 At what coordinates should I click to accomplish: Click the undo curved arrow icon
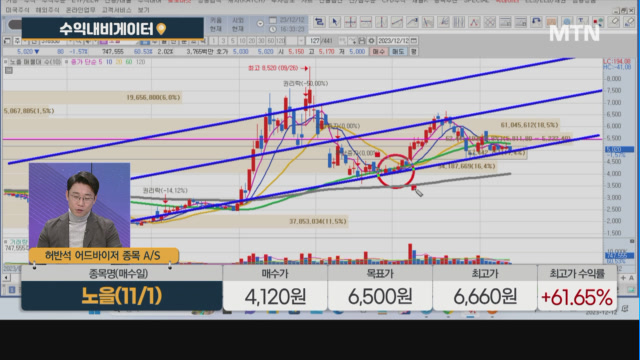[536, 22]
